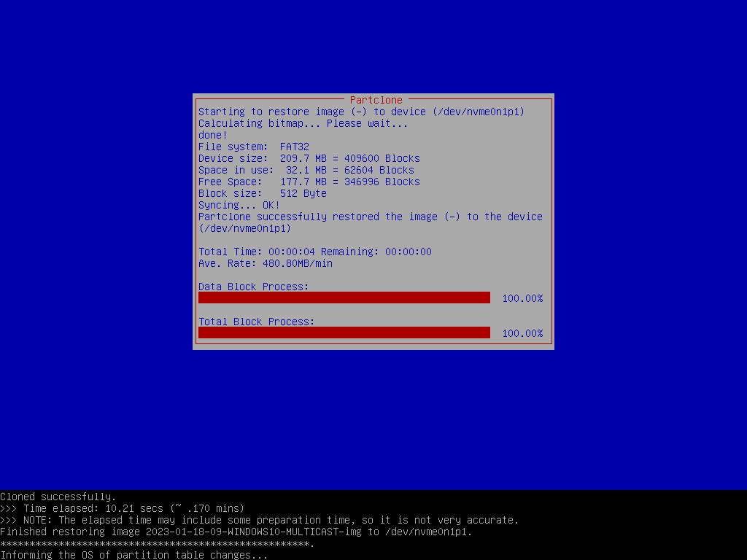Select the Total Time 00:00:04 text

257,252
